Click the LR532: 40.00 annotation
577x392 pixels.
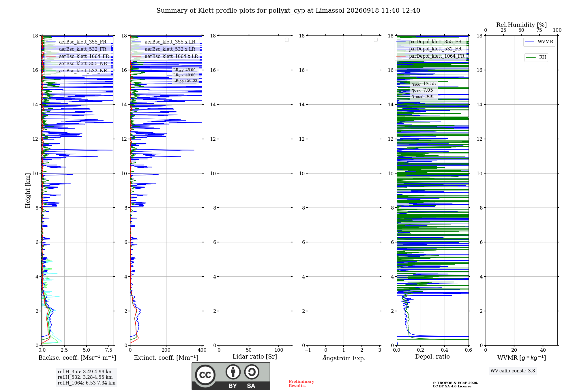pos(184,75)
